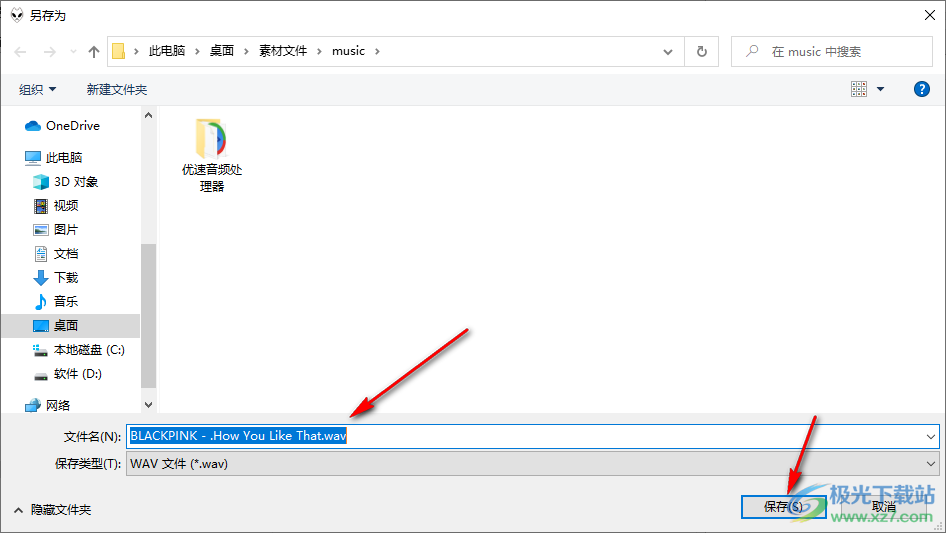Click the navigation pane scrollbar thumb

(x=148, y=316)
